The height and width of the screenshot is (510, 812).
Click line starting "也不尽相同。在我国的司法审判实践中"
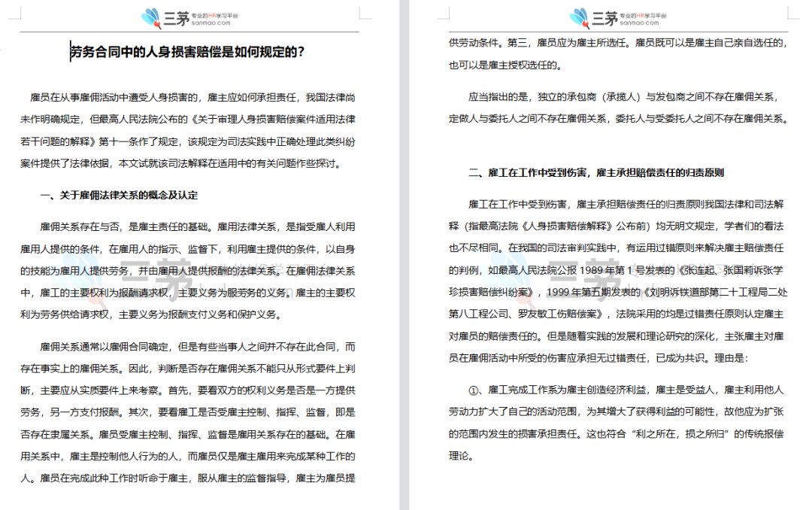click(617, 247)
